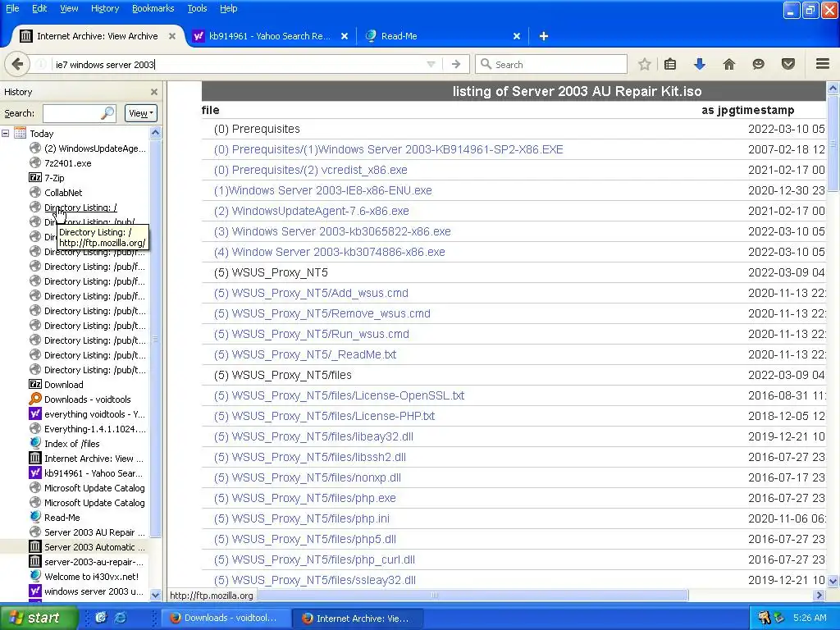This screenshot has height=630, width=840.
Task: Launch Internet Explorer from quick launch
Action: click(x=121, y=618)
